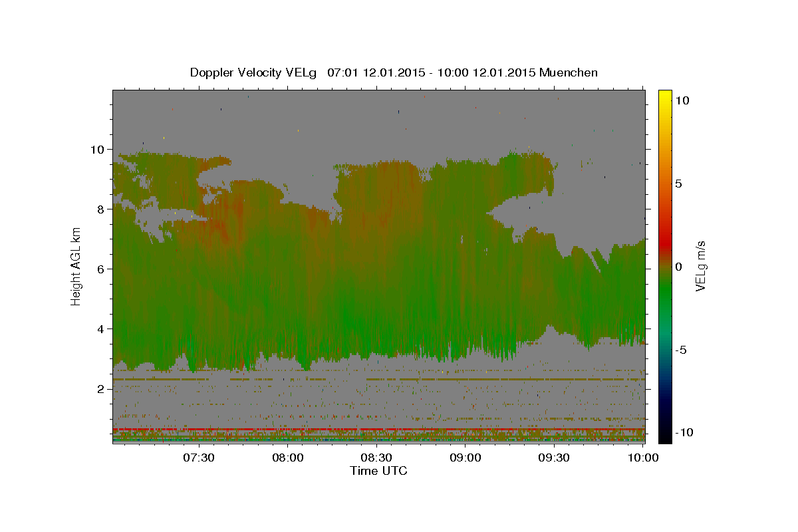The height and width of the screenshot is (532, 798).
Task: Click the 07:30 time tick label
Action: pyautogui.click(x=198, y=458)
